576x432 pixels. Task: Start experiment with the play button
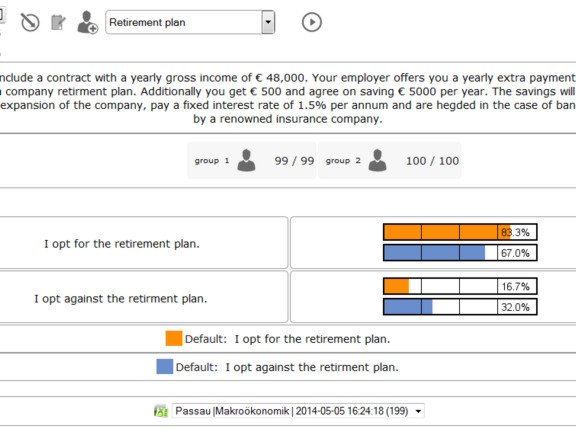[312, 22]
